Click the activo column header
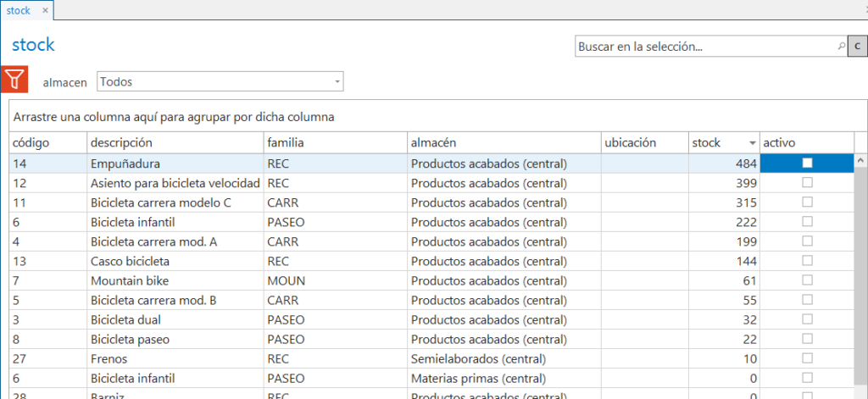The width and height of the screenshot is (868, 399). point(807,143)
